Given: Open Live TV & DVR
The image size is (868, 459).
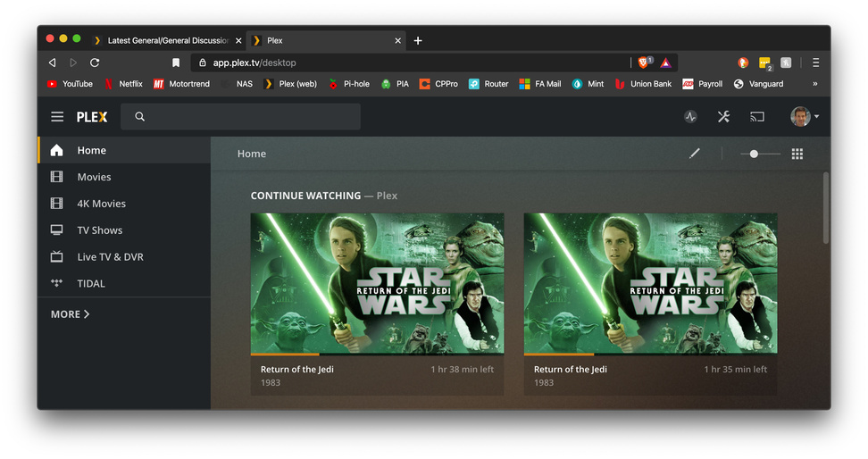Looking at the screenshot, I should [125, 256].
